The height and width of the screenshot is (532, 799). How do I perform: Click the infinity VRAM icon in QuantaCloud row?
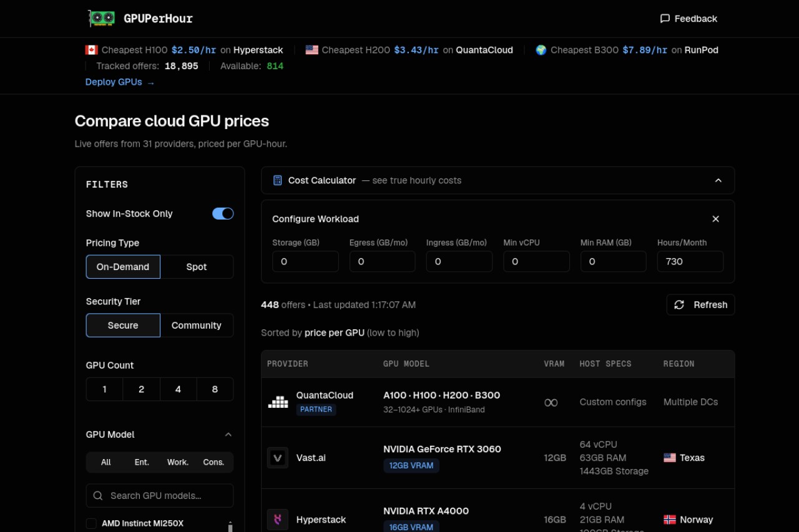click(x=551, y=402)
